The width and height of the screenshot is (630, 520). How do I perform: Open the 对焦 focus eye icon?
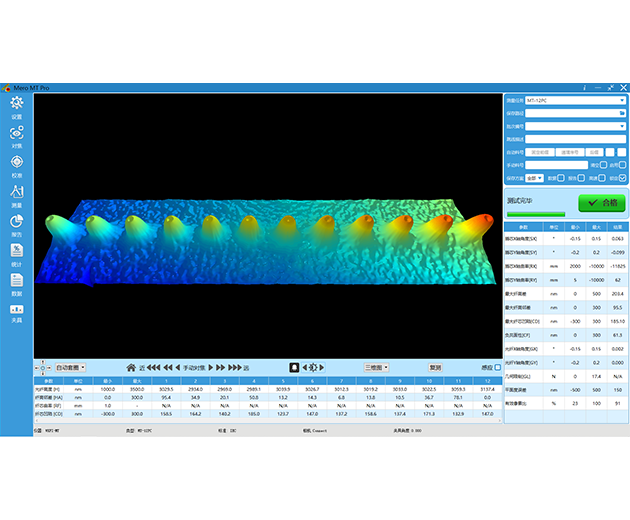pyautogui.click(x=16, y=133)
